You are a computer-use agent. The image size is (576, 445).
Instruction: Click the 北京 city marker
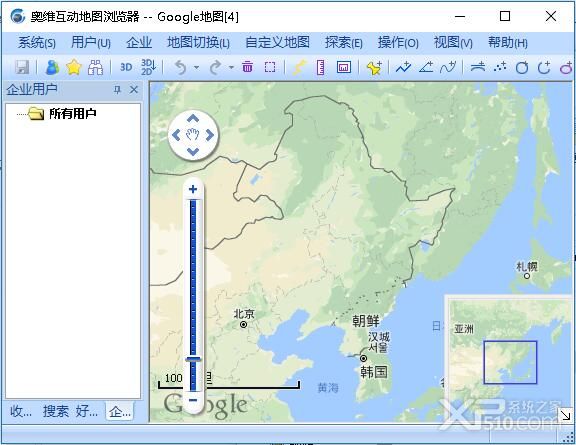[243, 324]
